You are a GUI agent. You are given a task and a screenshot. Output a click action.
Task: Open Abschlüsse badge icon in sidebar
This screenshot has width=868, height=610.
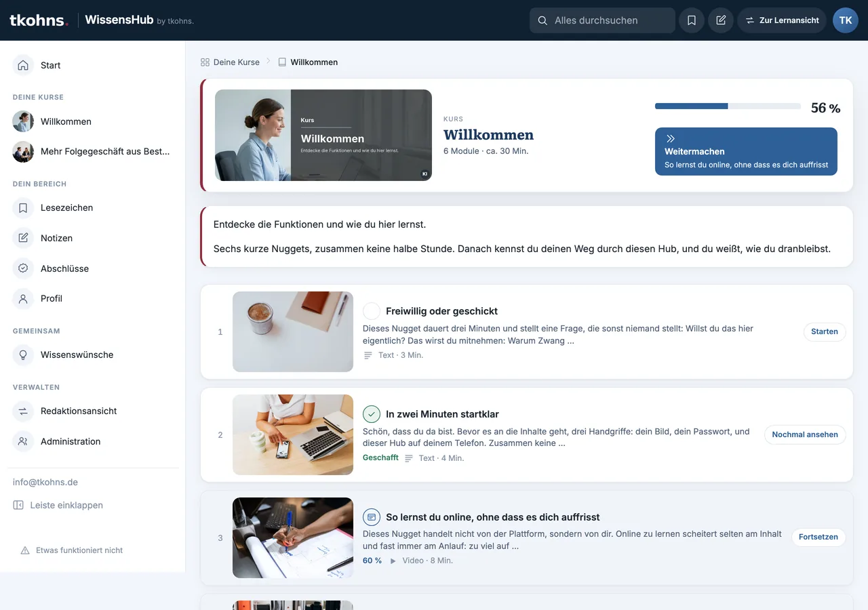[x=23, y=268]
